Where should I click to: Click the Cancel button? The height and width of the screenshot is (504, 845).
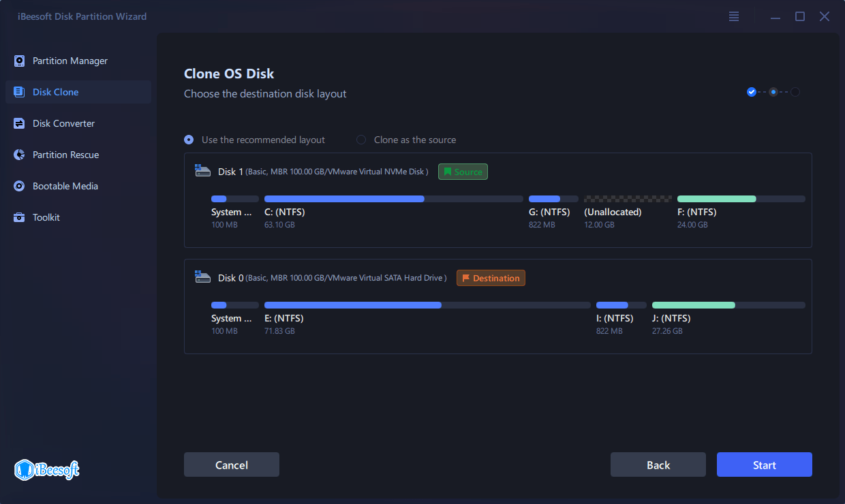tap(232, 464)
